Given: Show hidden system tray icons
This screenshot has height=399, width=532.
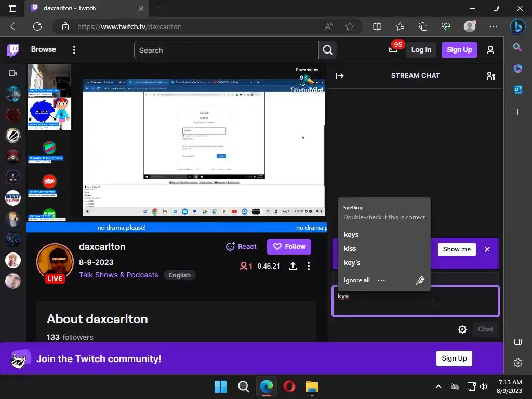Looking at the screenshot, I should pyautogui.click(x=438, y=387).
